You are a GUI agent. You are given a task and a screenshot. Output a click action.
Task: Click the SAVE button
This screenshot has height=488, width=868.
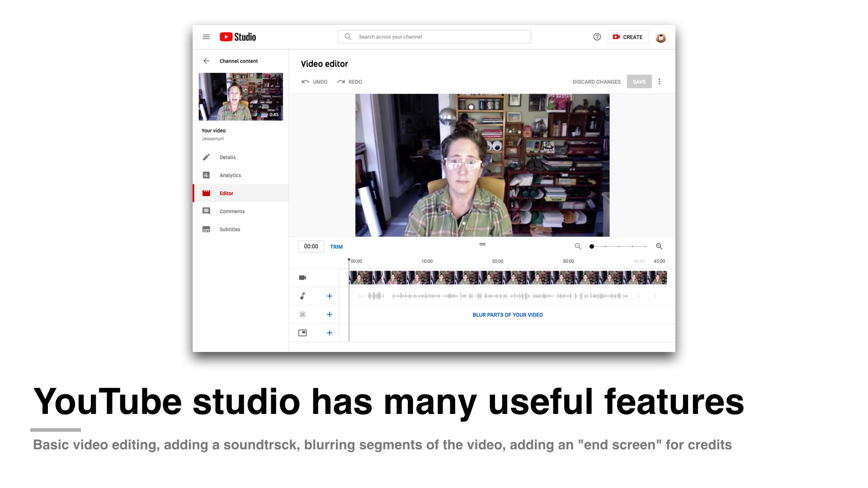point(638,82)
